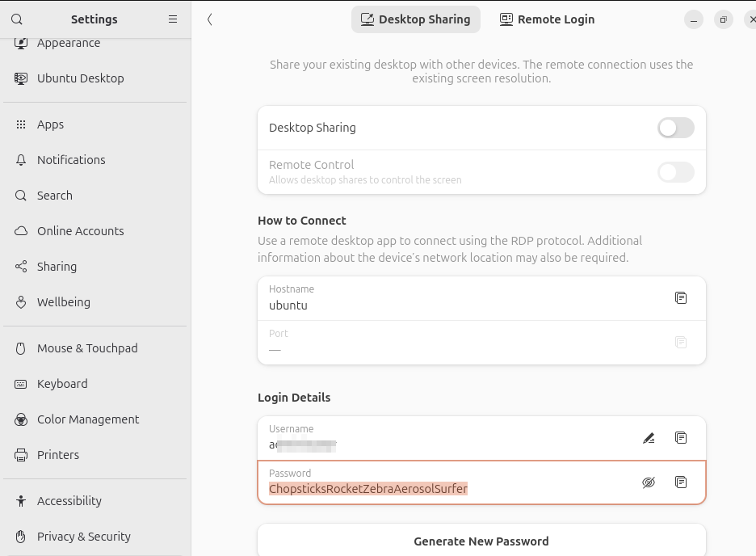756x556 pixels.
Task: Open Privacy & Security settings
Action: pos(83,537)
